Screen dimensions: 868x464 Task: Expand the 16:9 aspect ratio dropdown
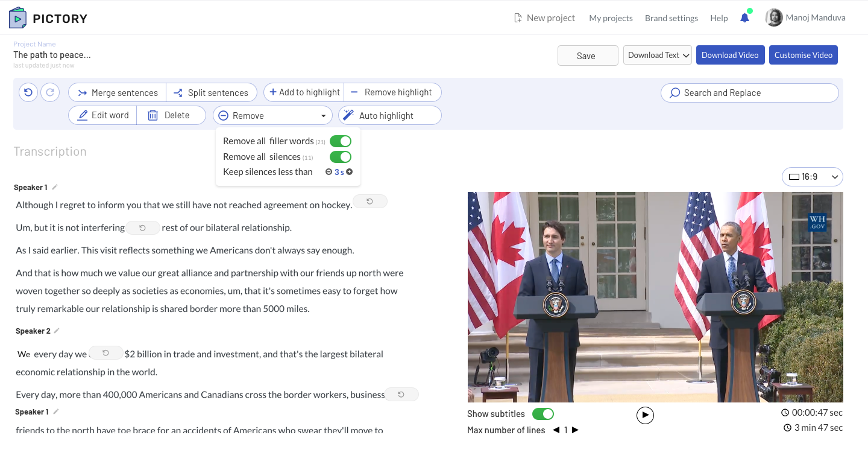[812, 177]
